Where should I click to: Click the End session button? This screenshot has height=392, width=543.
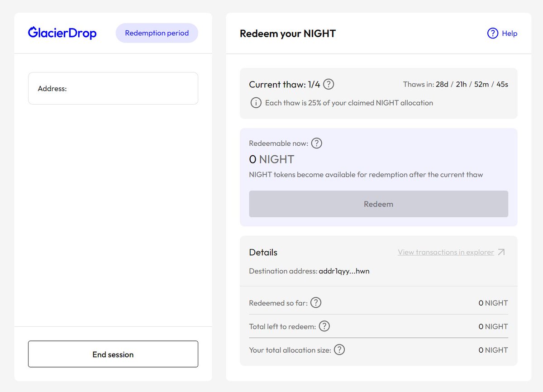[113, 354]
